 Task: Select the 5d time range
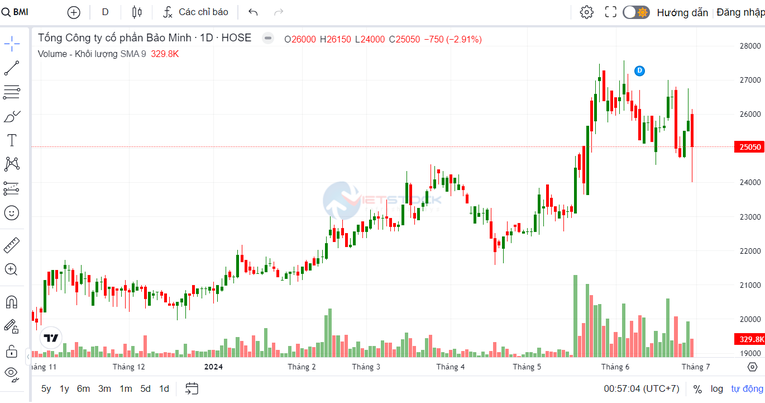pos(145,389)
